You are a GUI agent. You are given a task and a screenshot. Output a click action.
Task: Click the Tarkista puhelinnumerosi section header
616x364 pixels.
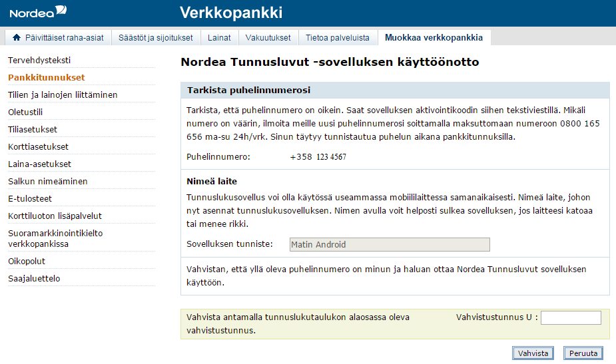pos(395,90)
